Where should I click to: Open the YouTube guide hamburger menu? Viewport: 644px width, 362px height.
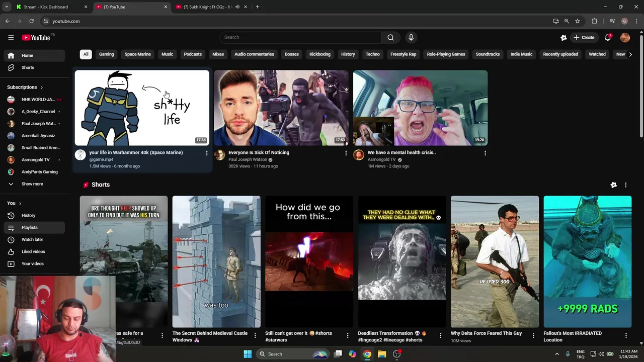[11, 37]
